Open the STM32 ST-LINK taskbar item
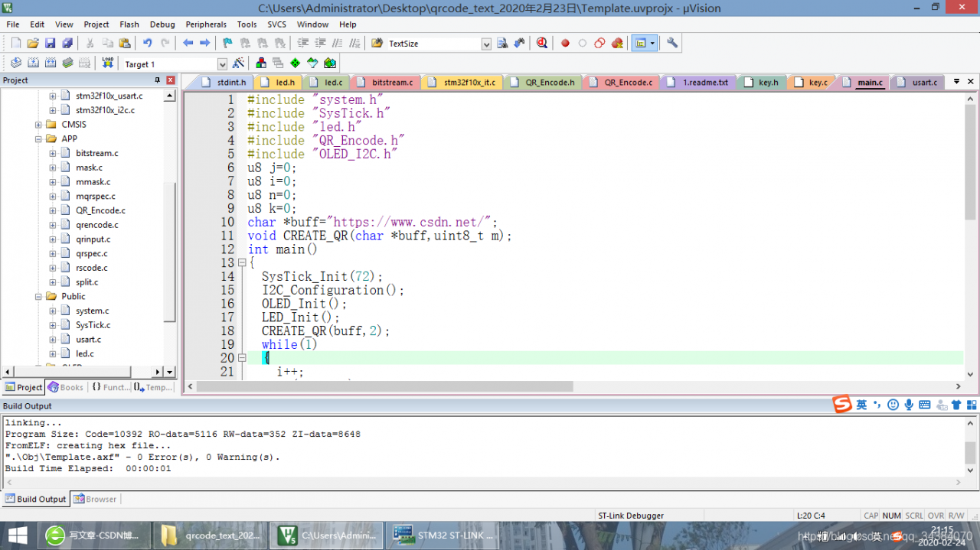Image resolution: width=980 pixels, height=550 pixels. pos(443,535)
